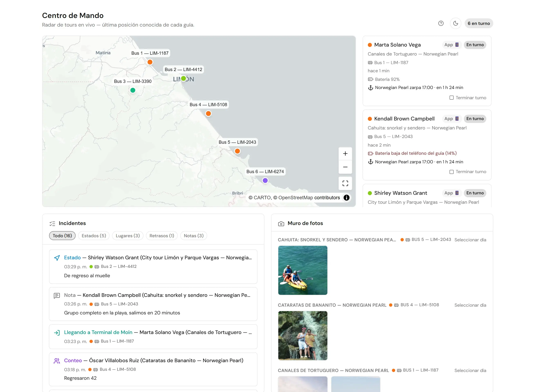Open the waterfall photo thumbnail

coord(303,335)
